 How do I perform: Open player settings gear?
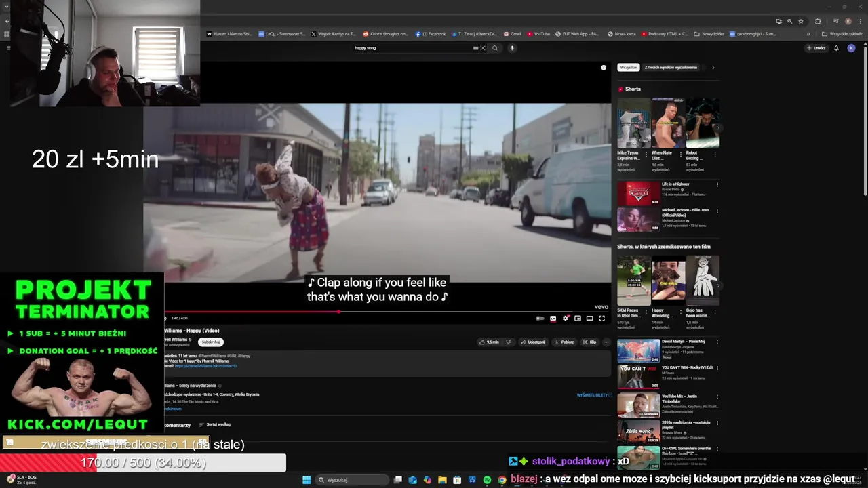(566, 318)
